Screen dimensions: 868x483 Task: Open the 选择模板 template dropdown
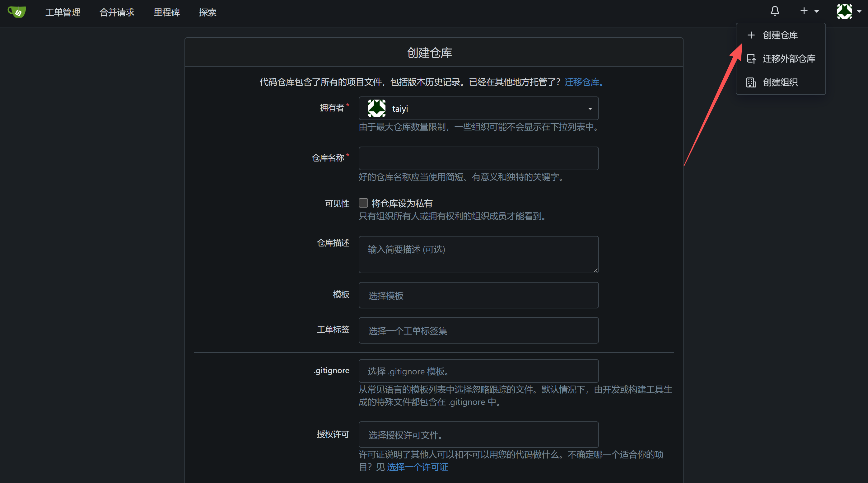tap(478, 295)
